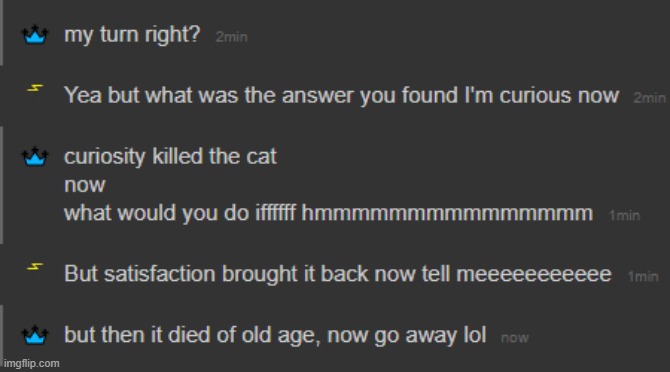This screenshot has width=670, height=372.
Task: Click the 2min timestamp after "curious now"
Action: coord(649,98)
